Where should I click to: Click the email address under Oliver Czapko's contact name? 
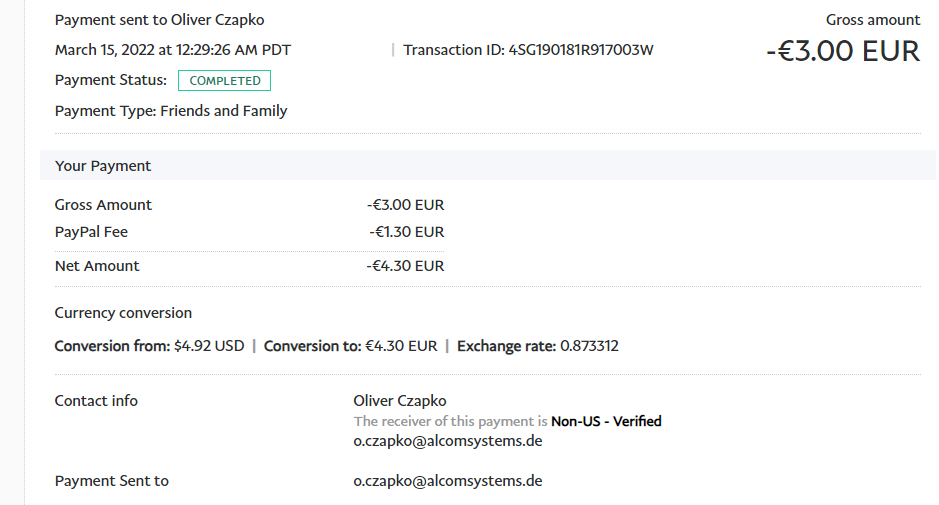pos(447,441)
